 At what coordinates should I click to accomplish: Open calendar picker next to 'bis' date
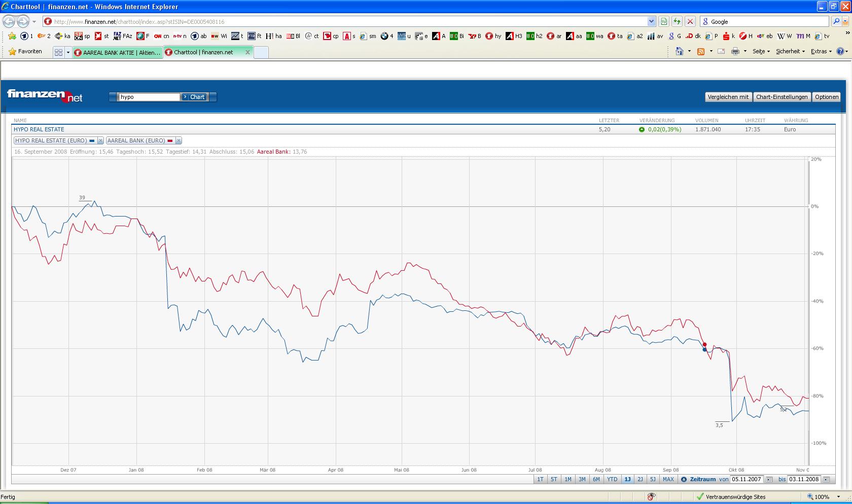pos(827,479)
